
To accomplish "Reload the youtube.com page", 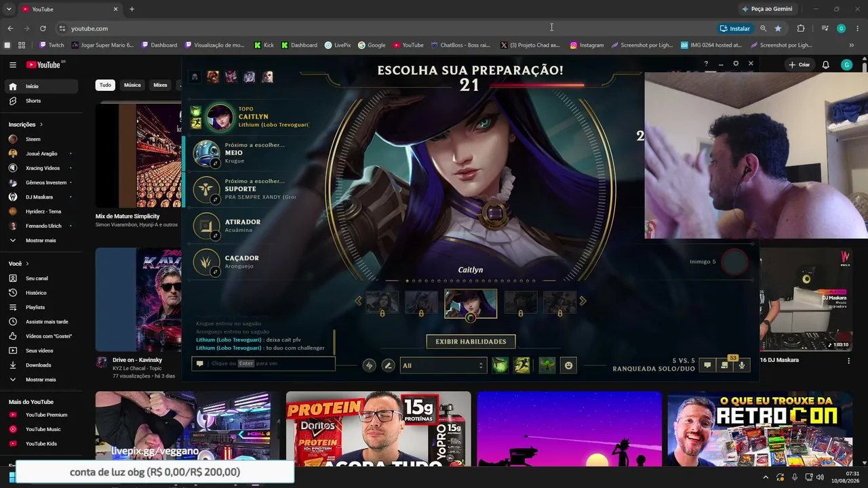I will 43,28.
